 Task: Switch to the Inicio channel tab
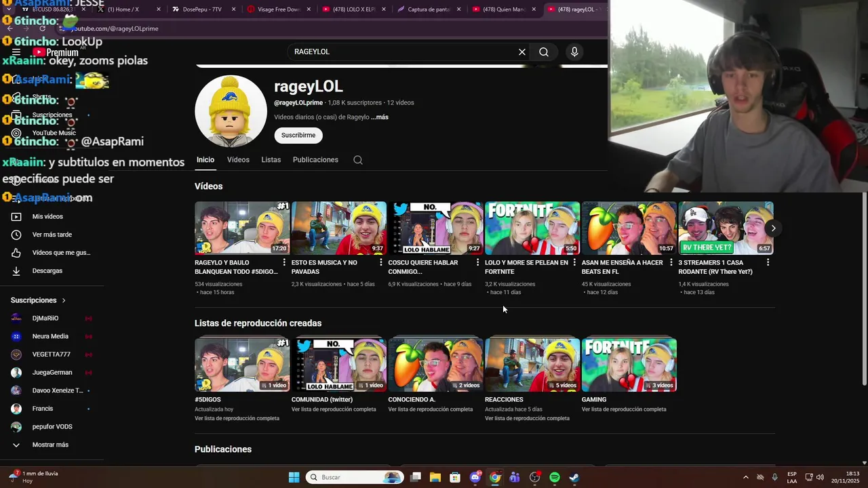205,160
